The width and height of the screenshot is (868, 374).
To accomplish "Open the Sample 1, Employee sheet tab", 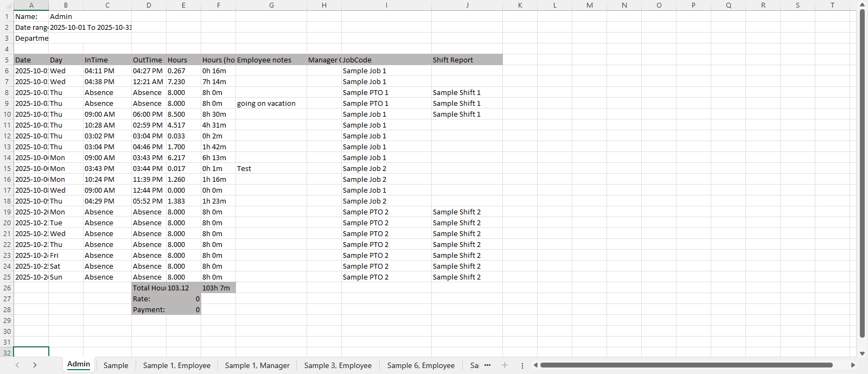I will coord(176,365).
